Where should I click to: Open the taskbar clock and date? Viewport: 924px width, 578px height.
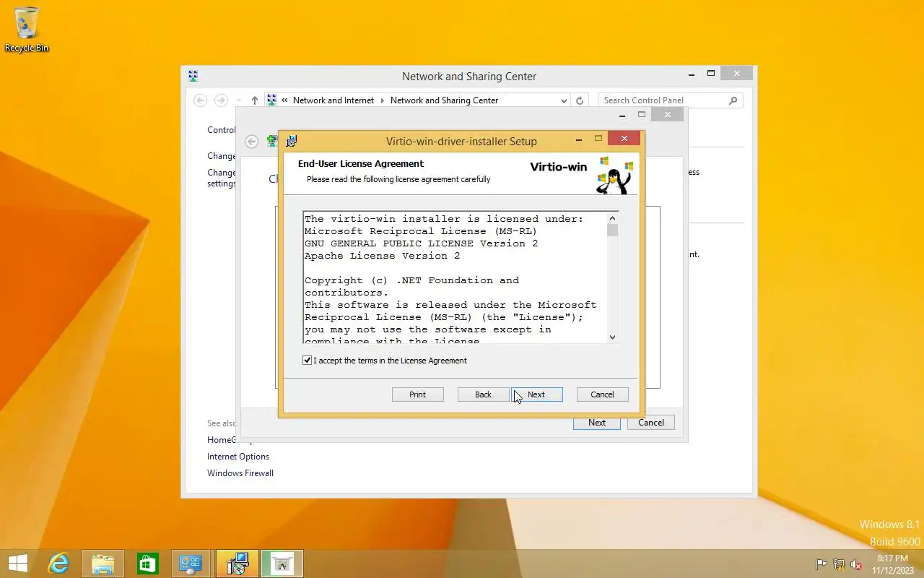point(893,564)
